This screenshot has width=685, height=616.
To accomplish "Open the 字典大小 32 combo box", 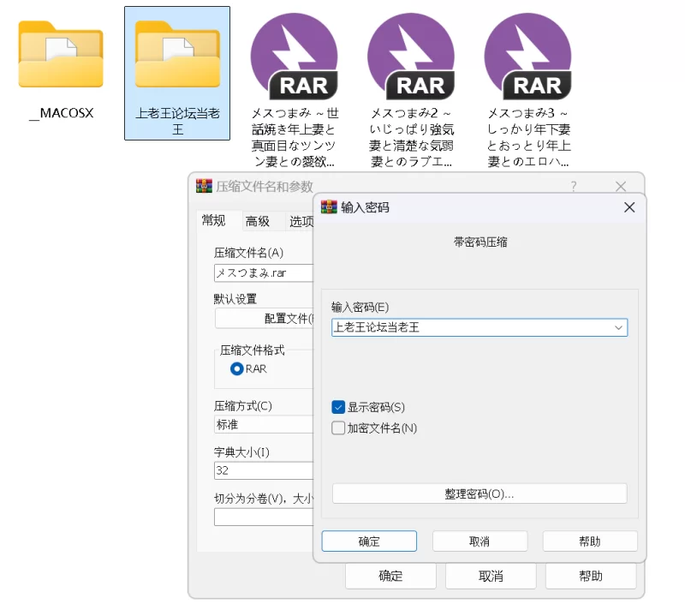I will tap(264, 470).
